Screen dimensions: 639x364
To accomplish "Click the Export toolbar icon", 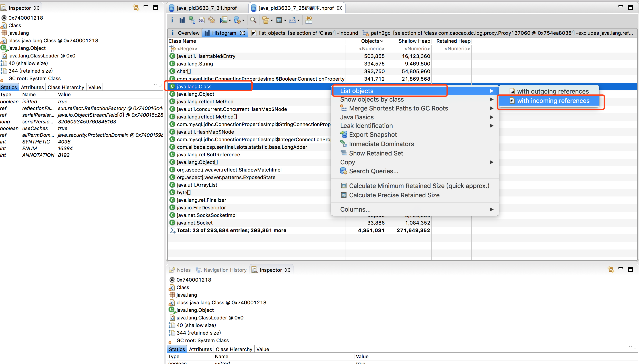I will click(292, 20).
